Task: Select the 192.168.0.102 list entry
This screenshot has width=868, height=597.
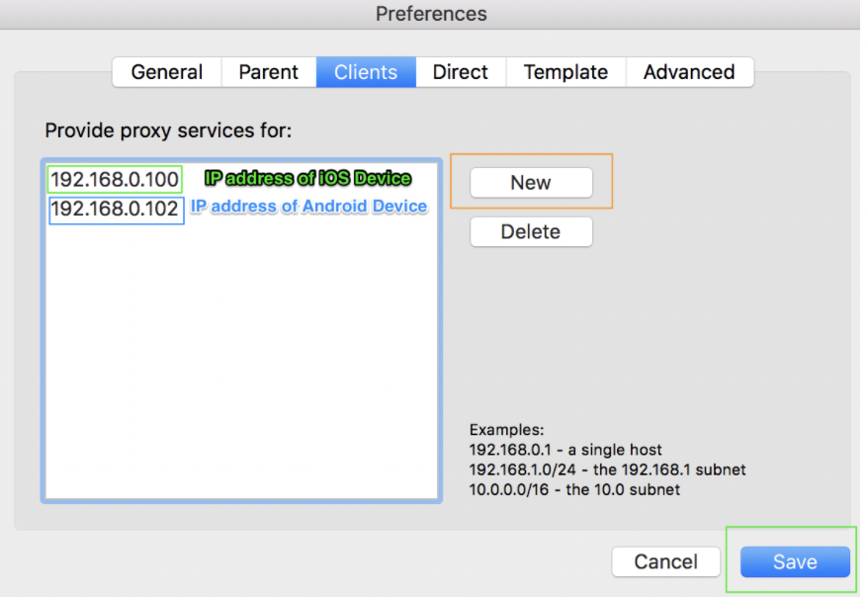Action: pos(115,210)
